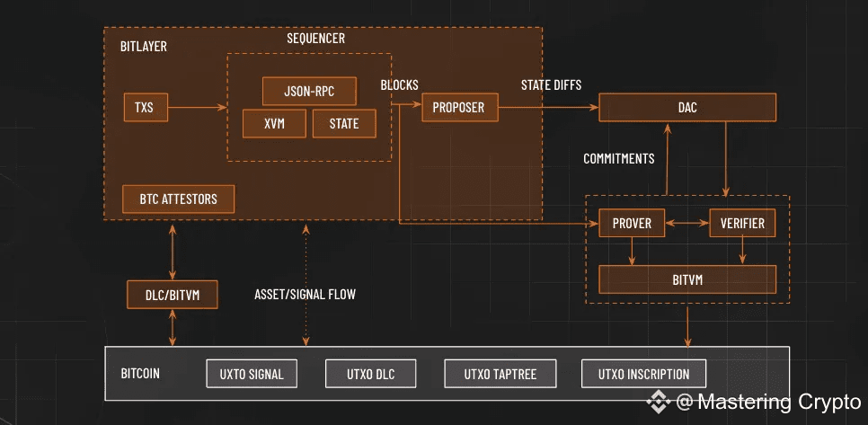
Task: Select the PROVER box
Action: click(633, 224)
